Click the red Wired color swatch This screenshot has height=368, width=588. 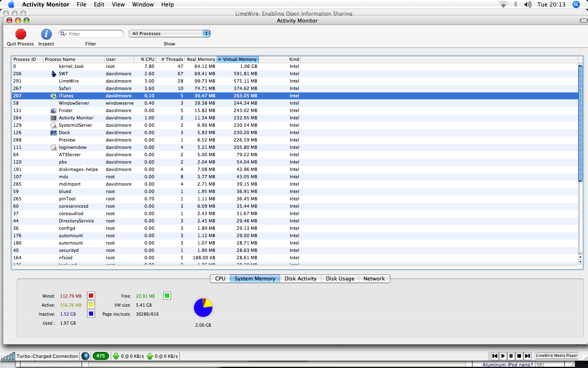(91, 296)
